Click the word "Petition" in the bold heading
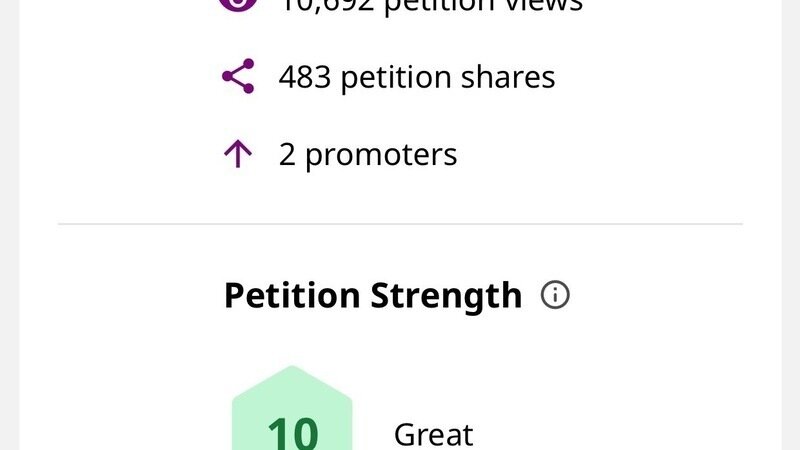This screenshot has width=800, height=450. [x=292, y=296]
